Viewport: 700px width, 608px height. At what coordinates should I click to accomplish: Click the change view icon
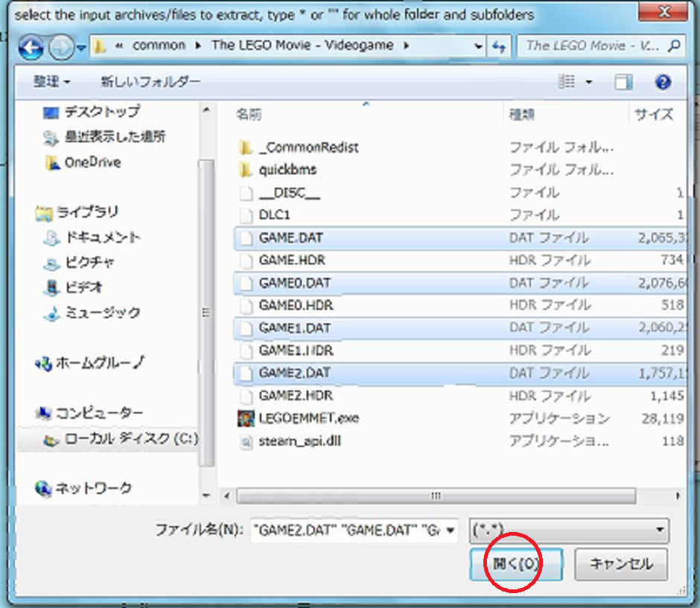567,82
